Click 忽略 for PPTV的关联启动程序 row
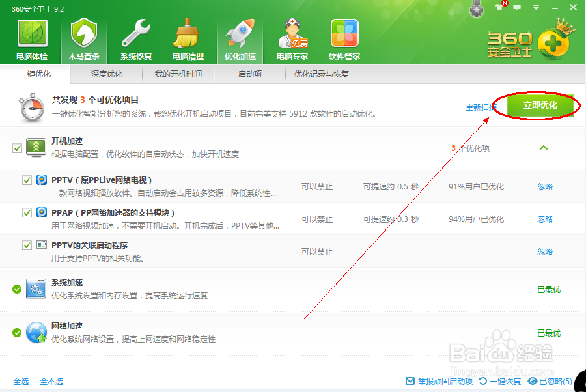Screen dimensions: 586x392 544,251
